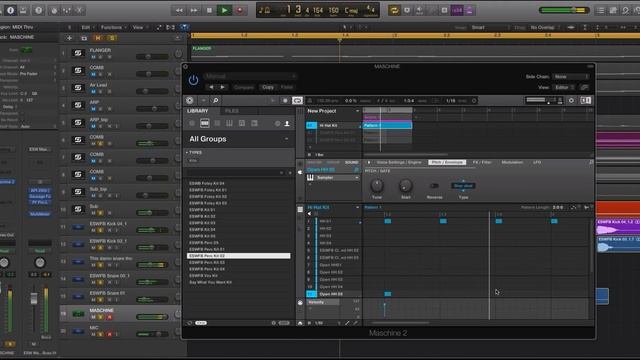Open Logic Functions menu
Viewport: 640px width, 360px height.
coord(113,27)
